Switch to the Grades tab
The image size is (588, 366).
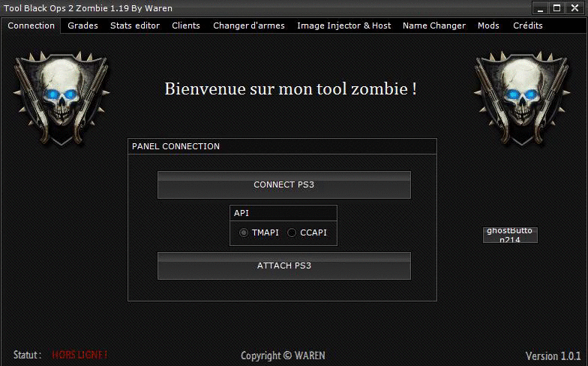(82, 25)
